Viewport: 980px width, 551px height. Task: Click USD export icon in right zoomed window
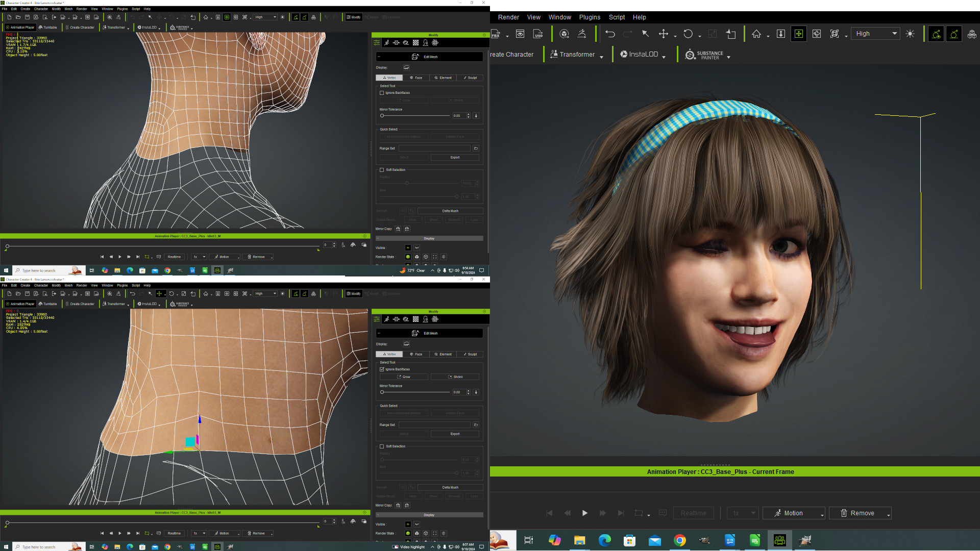[538, 34]
